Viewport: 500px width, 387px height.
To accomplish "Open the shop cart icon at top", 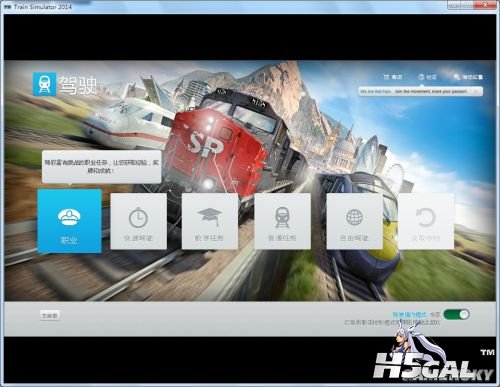I will (x=392, y=77).
